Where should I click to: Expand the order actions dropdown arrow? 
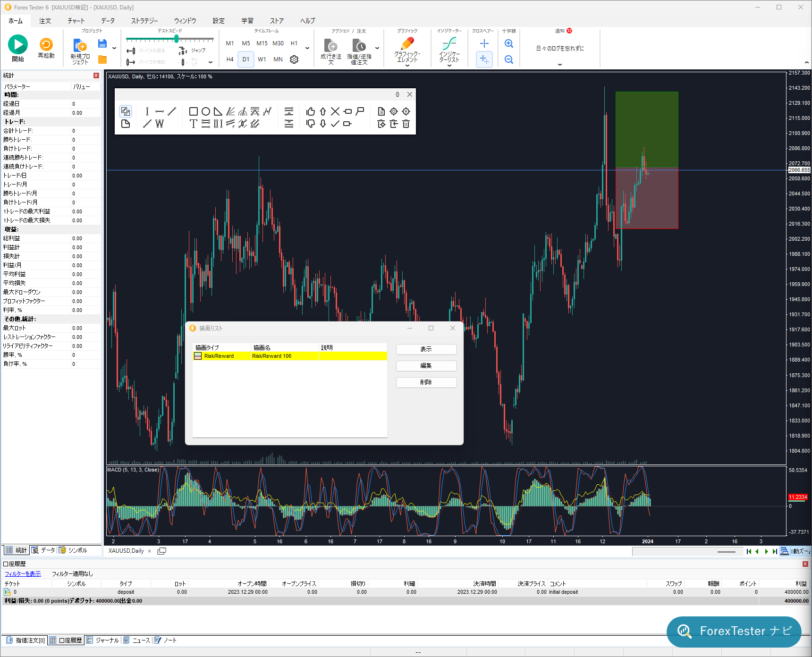coord(377,48)
